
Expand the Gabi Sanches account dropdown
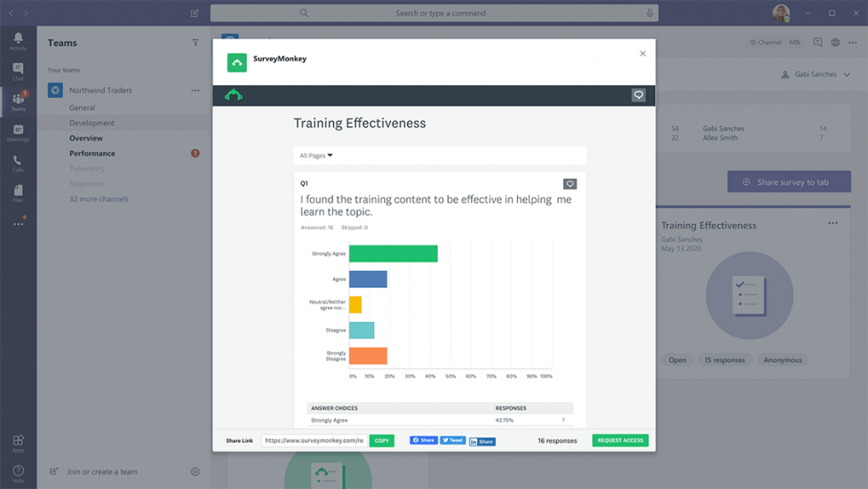click(x=816, y=74)
